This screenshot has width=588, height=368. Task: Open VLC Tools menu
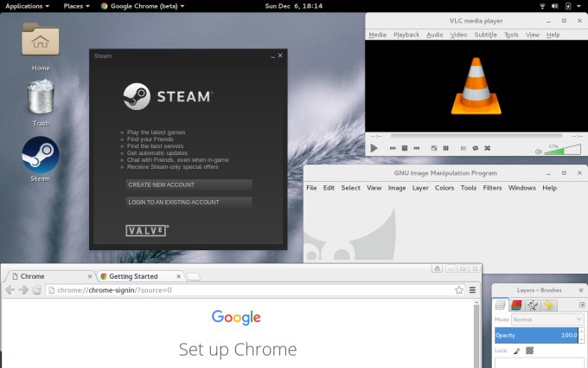click(511, 35)
